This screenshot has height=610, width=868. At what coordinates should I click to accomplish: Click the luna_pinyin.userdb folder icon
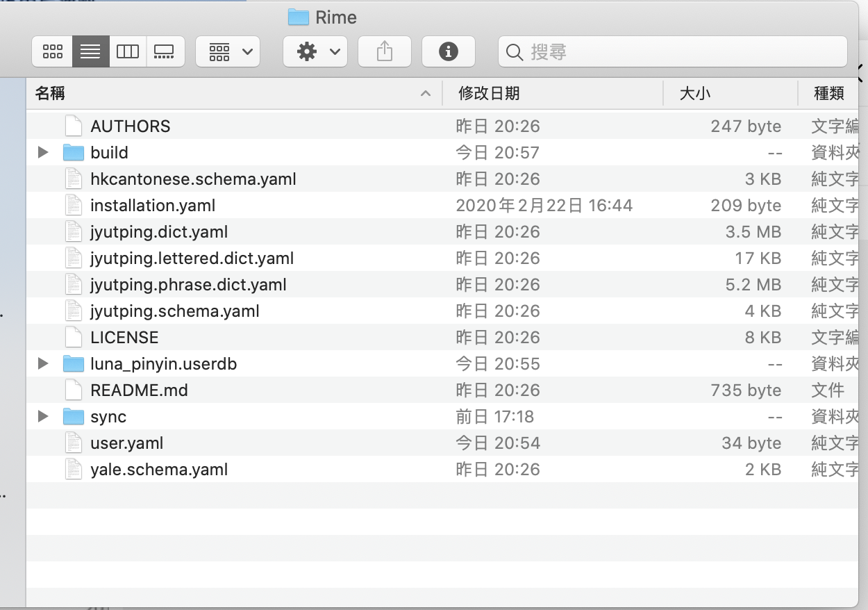[74, 363]
